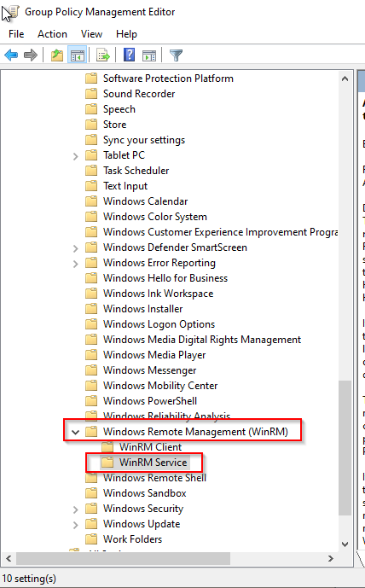Expand the Windows Update tree node

coord(75,525)
